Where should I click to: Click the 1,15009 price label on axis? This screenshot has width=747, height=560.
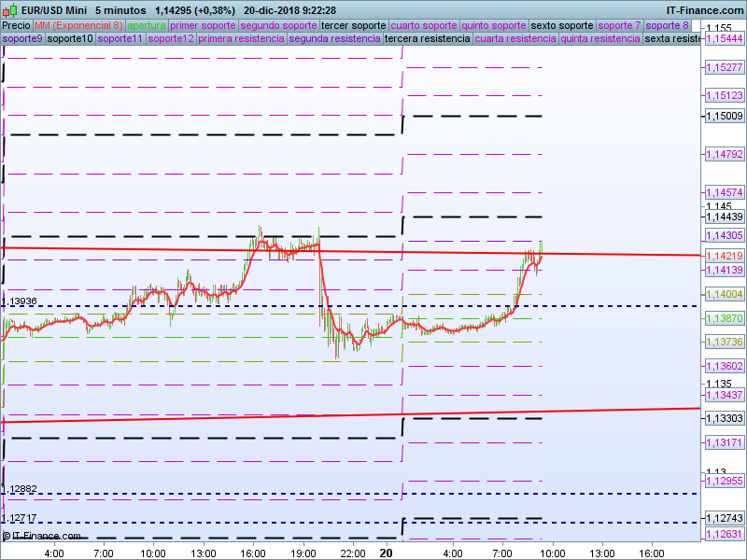tap(724, 116)
